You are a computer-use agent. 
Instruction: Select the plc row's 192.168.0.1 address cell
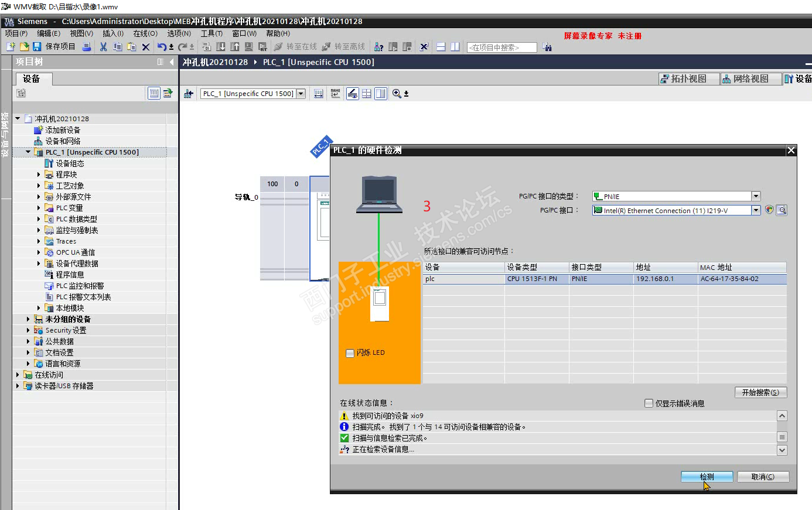[666, 279]
